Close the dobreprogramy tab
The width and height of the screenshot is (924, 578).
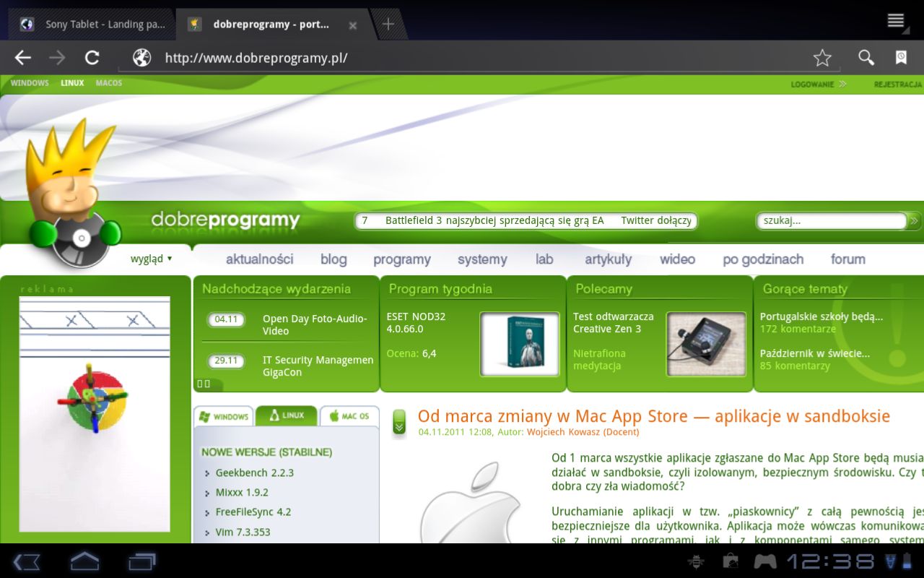pos(353,25)
